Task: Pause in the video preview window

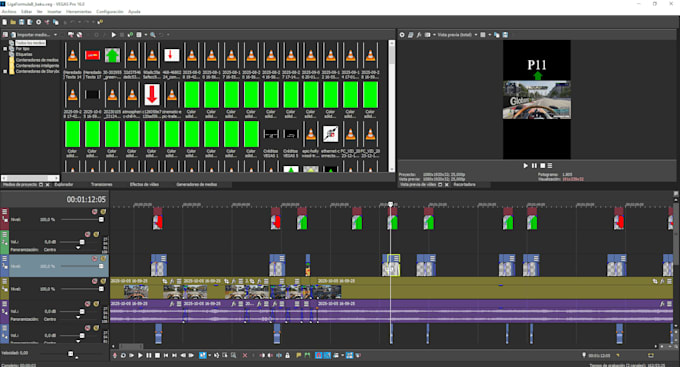Action: coord(534,166)
